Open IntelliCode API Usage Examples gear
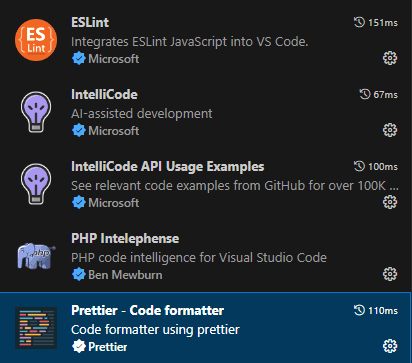Viewport: 412px width, 363px height. pos(390,202)
